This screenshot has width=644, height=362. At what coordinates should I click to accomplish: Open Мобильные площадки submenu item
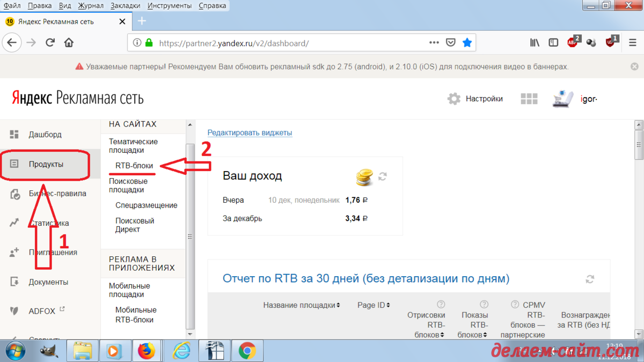(129, 290)
